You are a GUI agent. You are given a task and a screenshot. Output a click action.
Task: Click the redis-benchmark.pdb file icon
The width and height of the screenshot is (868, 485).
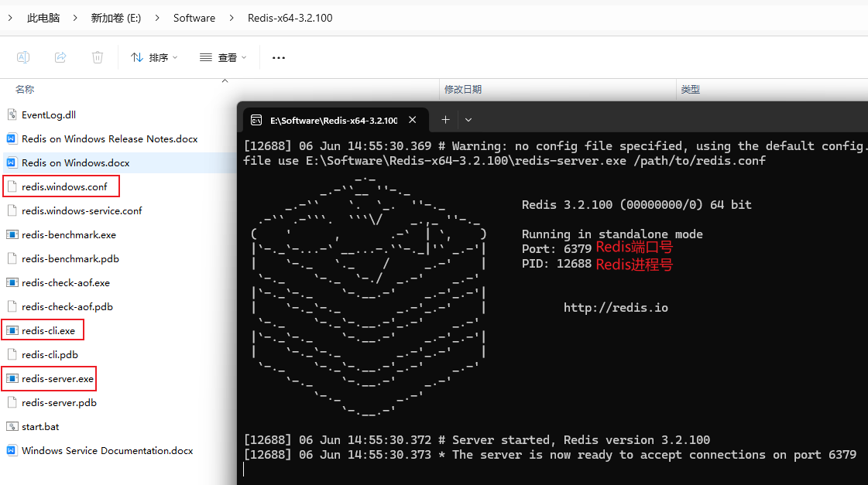click(12, 258)
